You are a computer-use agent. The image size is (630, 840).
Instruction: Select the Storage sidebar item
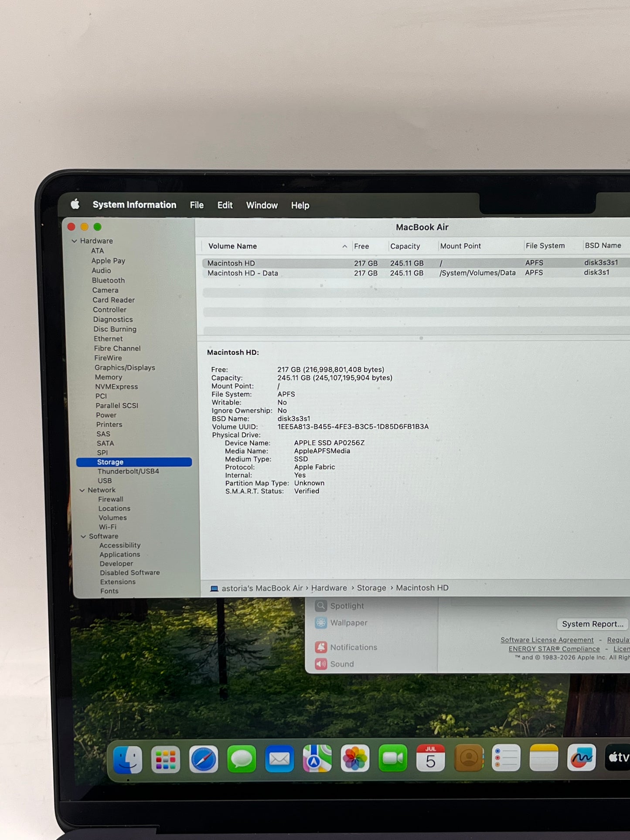(134, 462)
